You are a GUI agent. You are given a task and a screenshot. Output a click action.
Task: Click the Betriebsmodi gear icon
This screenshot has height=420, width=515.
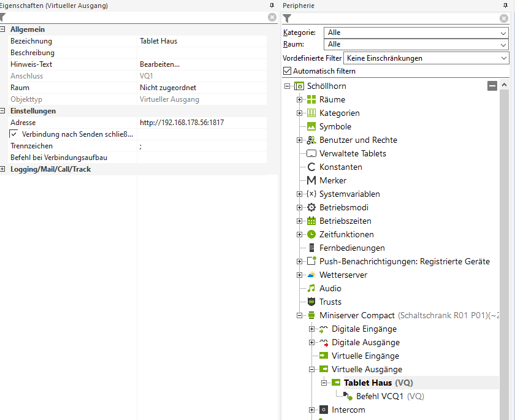(311, 207)
